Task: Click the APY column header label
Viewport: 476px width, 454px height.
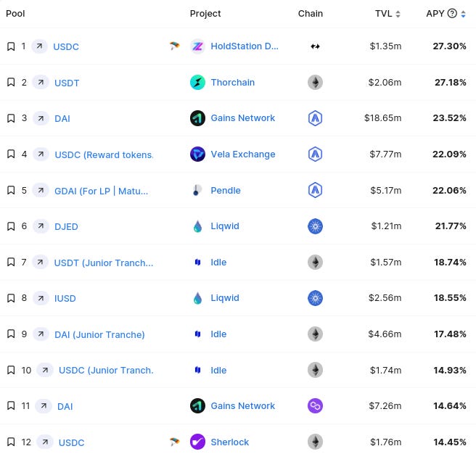Action: coord(435,13)
